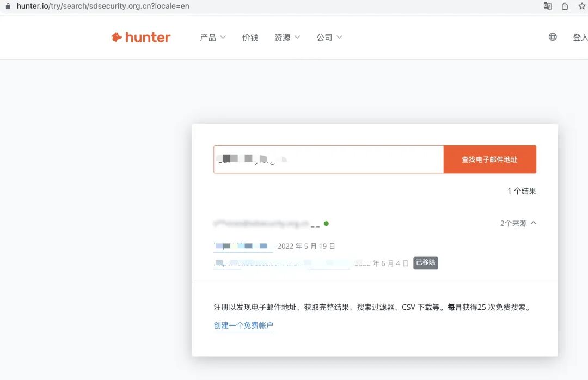Open source link dated 2022 年 5 月 19 日

[x=243, y=246]
